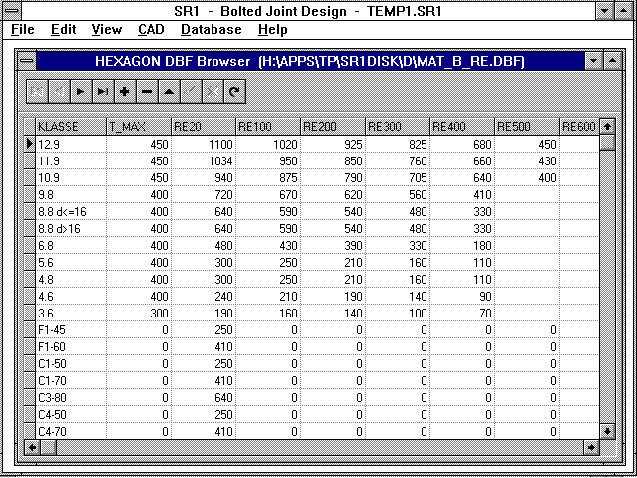Image resolution: width=637 pixels, height=478 pixels.
Task: Click the KLASSE column header
Action: (x=70, y=126)
